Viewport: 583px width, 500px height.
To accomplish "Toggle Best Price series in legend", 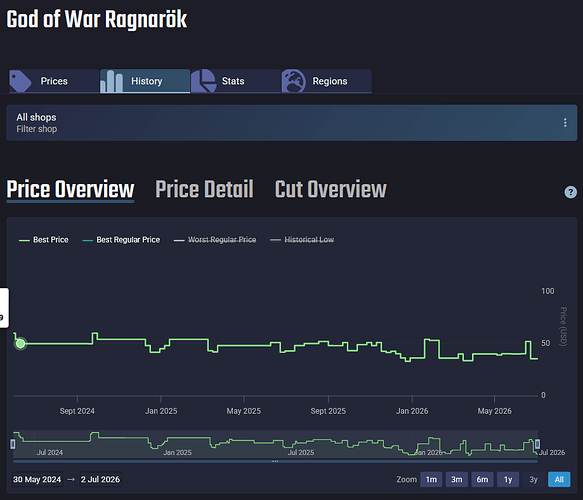I will 44,240.
